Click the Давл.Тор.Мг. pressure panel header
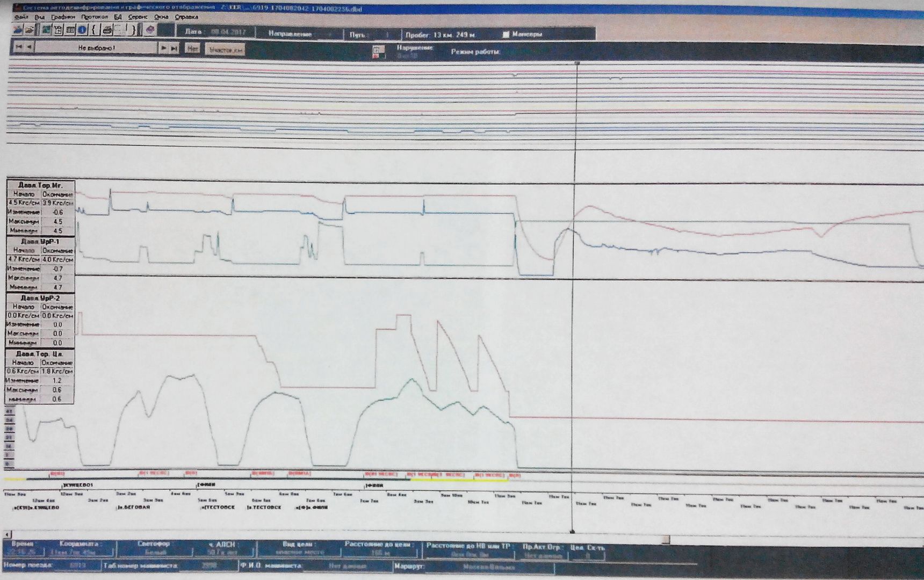This screenshot has height=580, width=924. click(x=40, y=185)
